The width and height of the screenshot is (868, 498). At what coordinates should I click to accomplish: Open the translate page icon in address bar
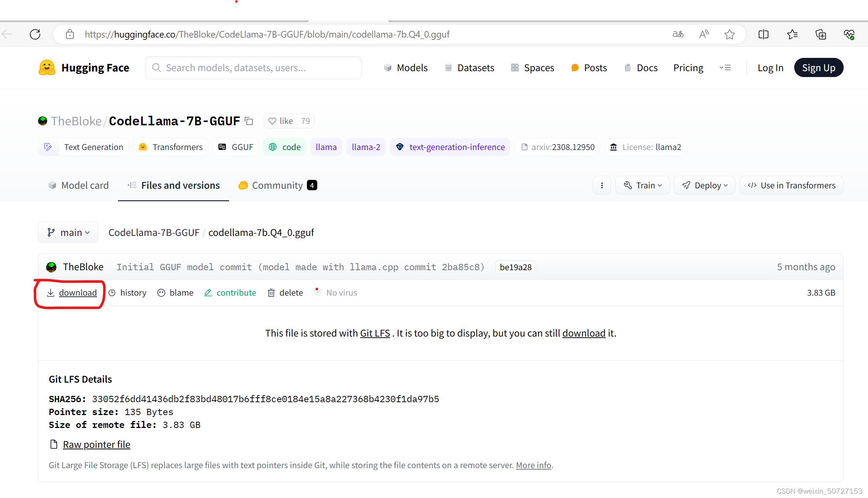point(678,34)
